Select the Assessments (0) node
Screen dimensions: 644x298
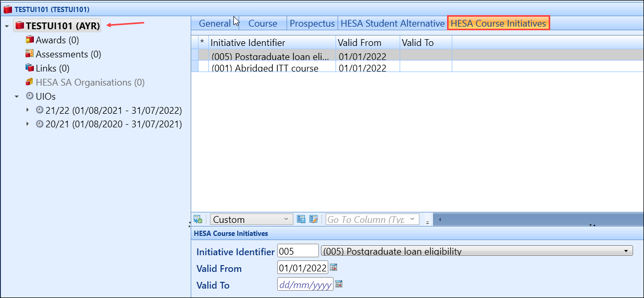click(x=68, y=54)
